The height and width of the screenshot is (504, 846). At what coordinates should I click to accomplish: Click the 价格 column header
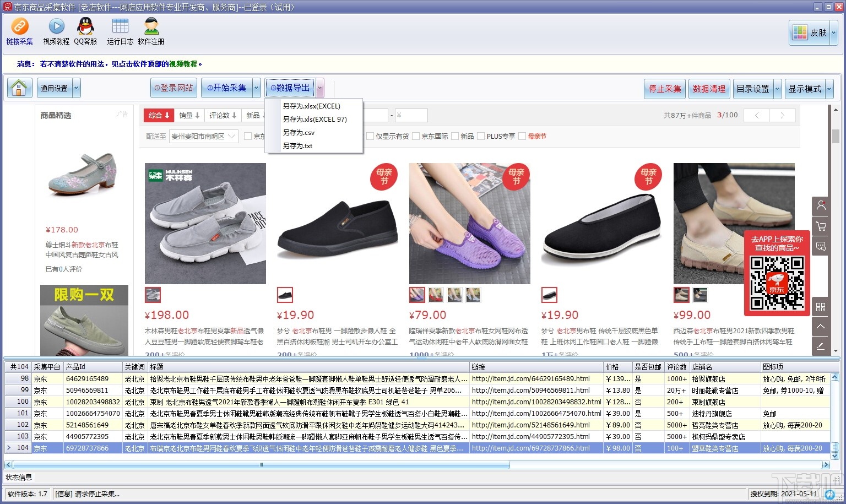[618, 367]
